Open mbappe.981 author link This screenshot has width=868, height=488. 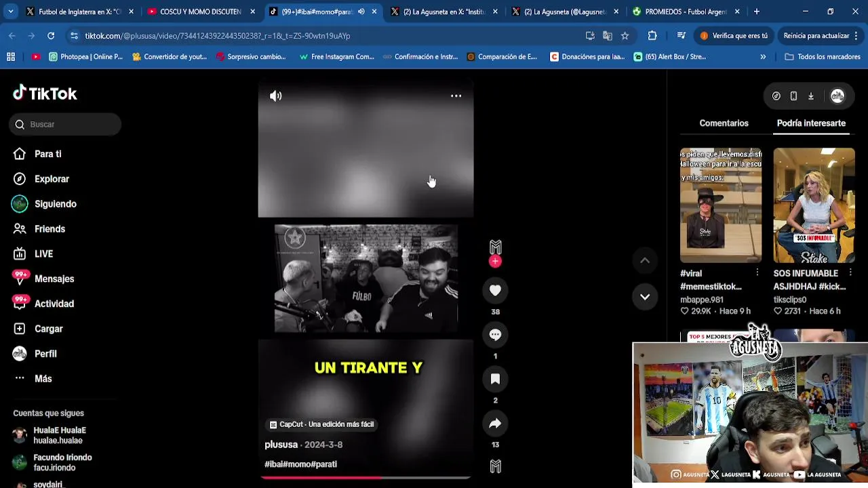(702, 300)
